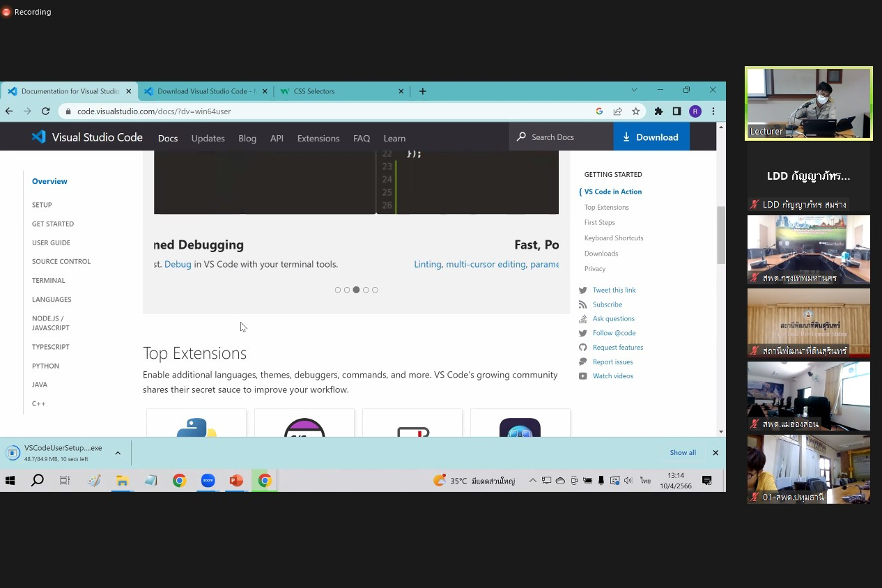
Task: Click the share page icon in address bar
Action: [x=617, y=111]
